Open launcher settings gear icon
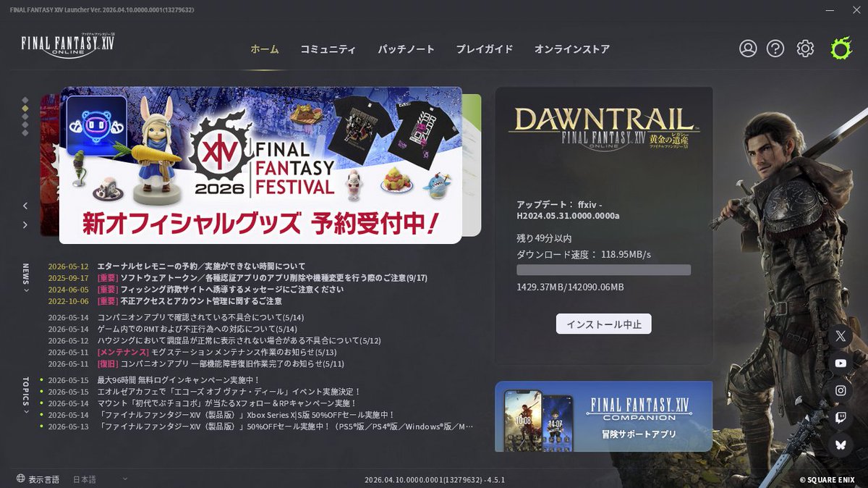The image size is (868, 488). 805,49
